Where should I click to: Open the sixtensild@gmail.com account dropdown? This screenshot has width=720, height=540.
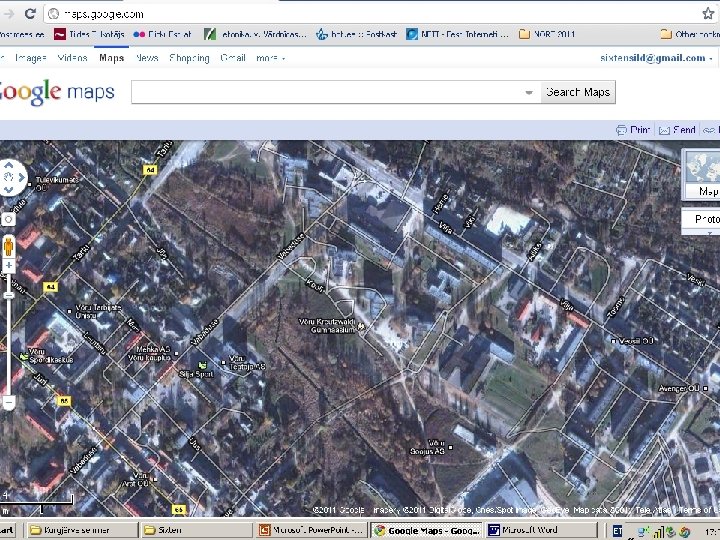click(656, 58)
